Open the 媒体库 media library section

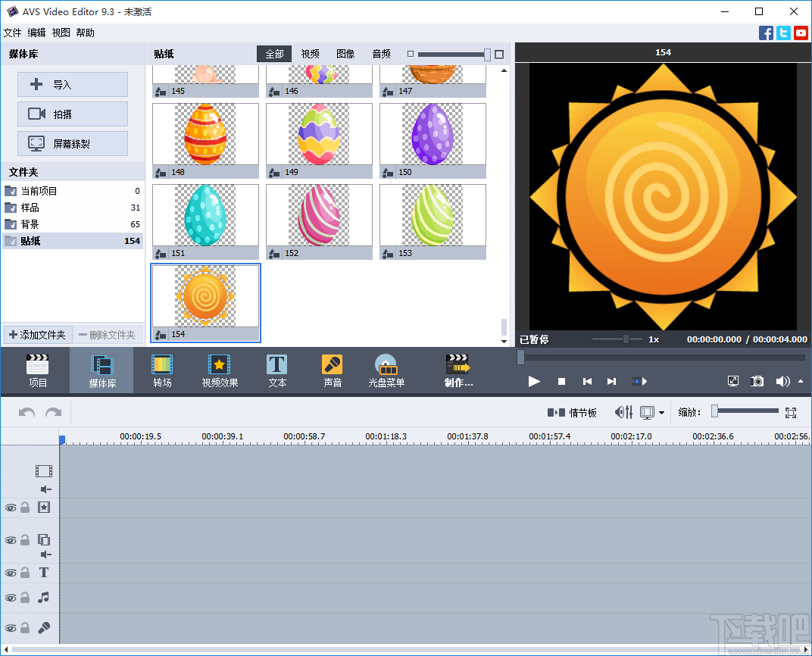point(102,370)
